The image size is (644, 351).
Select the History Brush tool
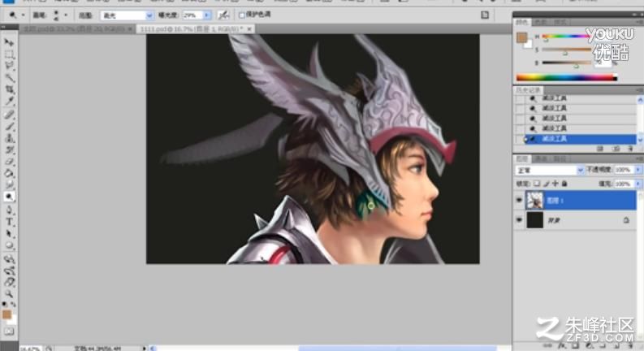click(9, 149)
